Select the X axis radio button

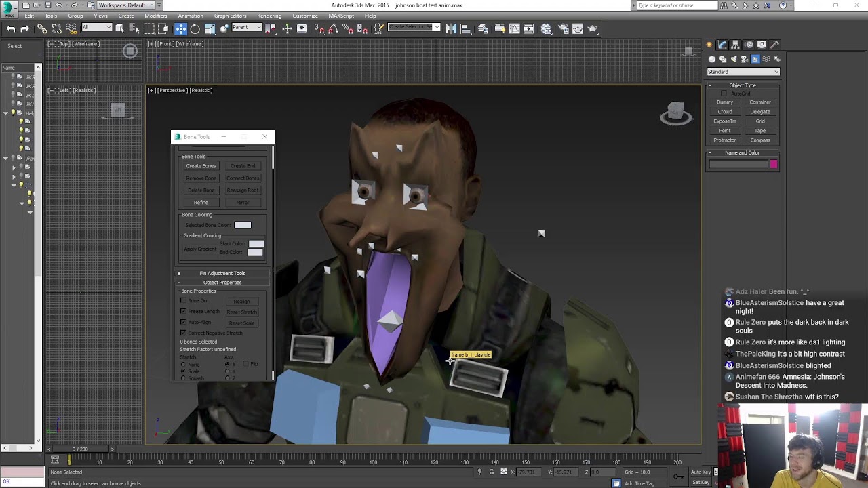point(228,365)
